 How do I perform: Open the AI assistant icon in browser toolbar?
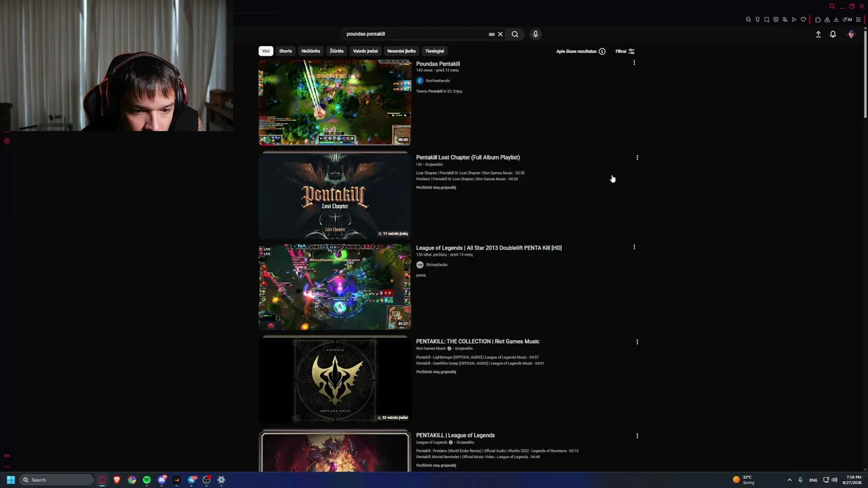tap(847, 20)
